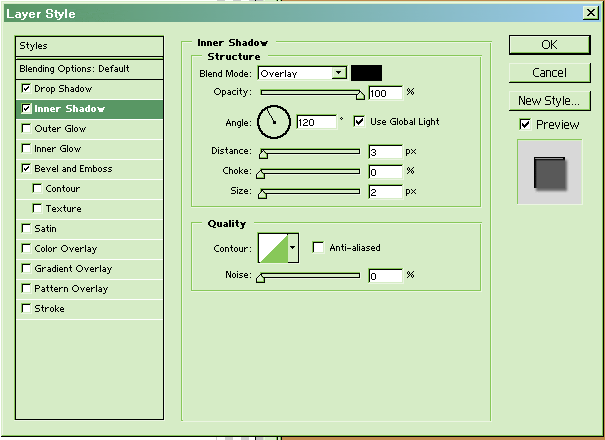Screen dimensions: 605x440
Task: Click the angle dial control
Action: tap(273, 122)
